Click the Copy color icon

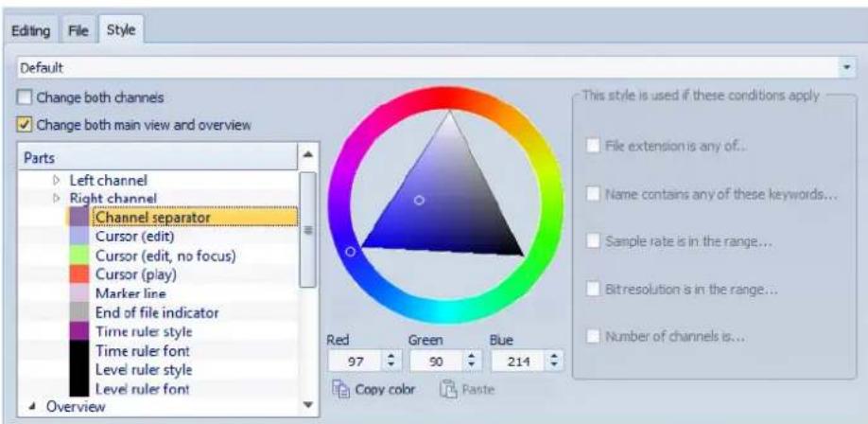click(x=339, y=390)
